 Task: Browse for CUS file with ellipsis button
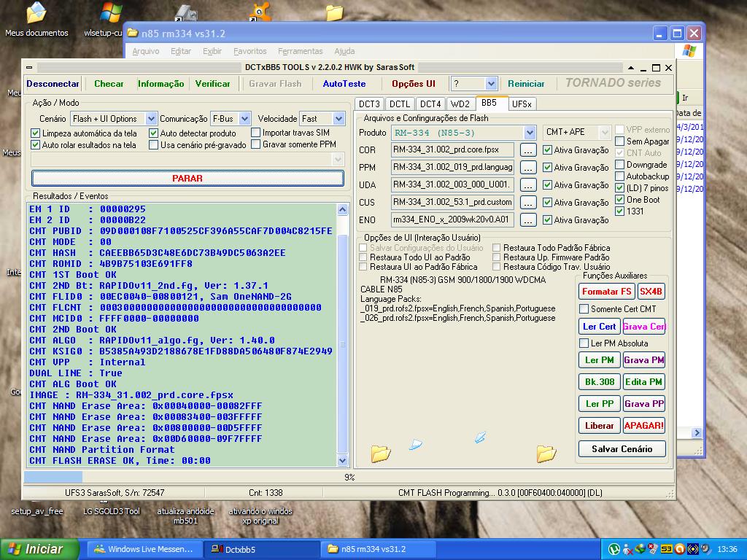click(528, 203)
